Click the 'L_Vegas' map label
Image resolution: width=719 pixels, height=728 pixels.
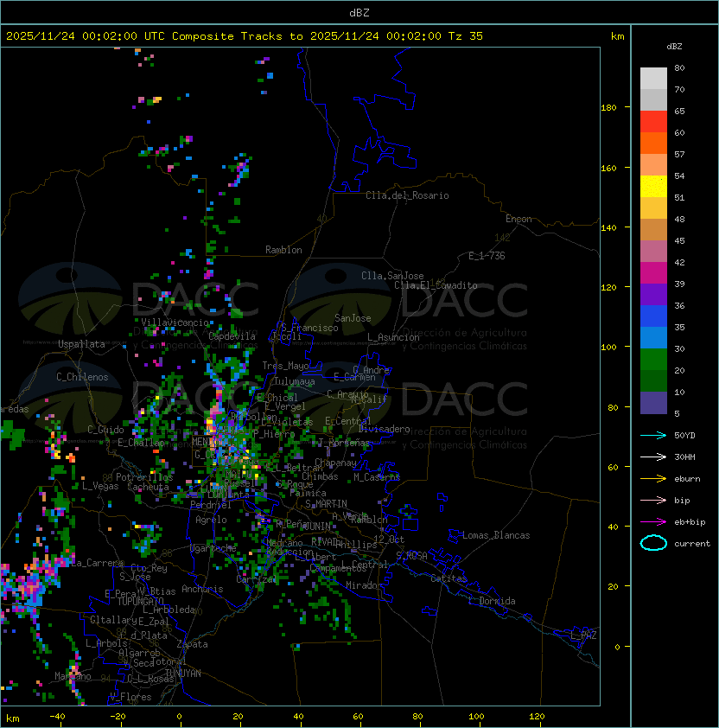coord(100,486)
